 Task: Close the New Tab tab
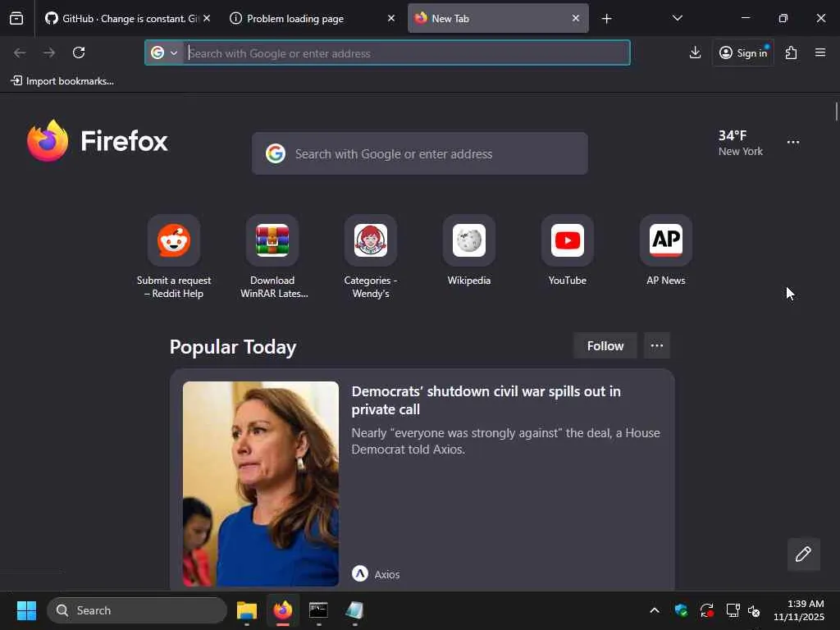point(575,18)
